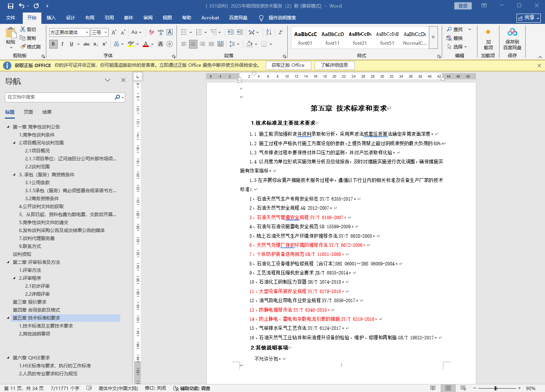Justify the paragraph text

point(211,44)
